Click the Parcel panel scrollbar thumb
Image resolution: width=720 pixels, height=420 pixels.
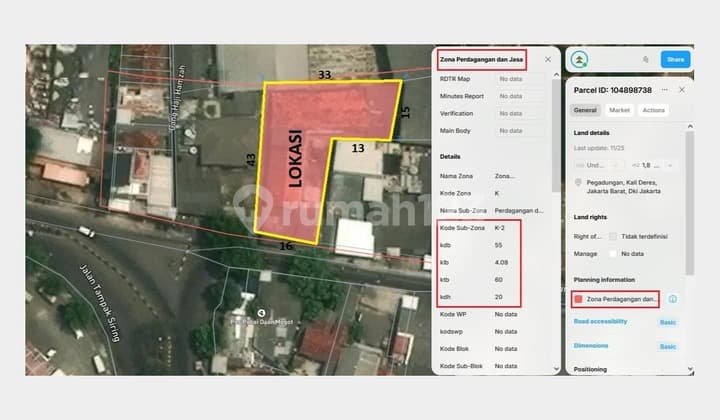tap(690, 203)
